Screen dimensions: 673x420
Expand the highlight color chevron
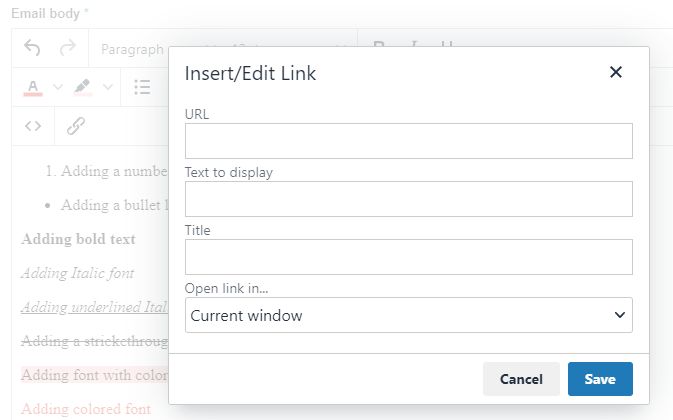point(107,87)
